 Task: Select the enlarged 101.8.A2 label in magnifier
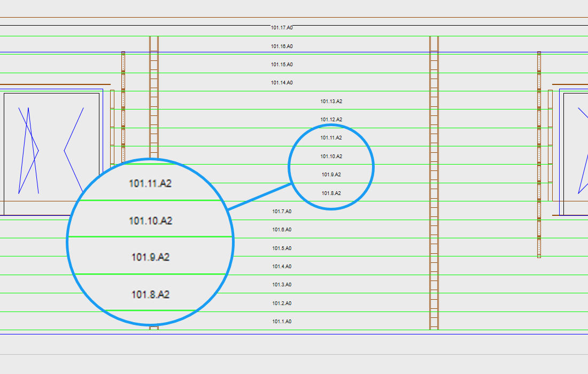[x=150, y=294]
